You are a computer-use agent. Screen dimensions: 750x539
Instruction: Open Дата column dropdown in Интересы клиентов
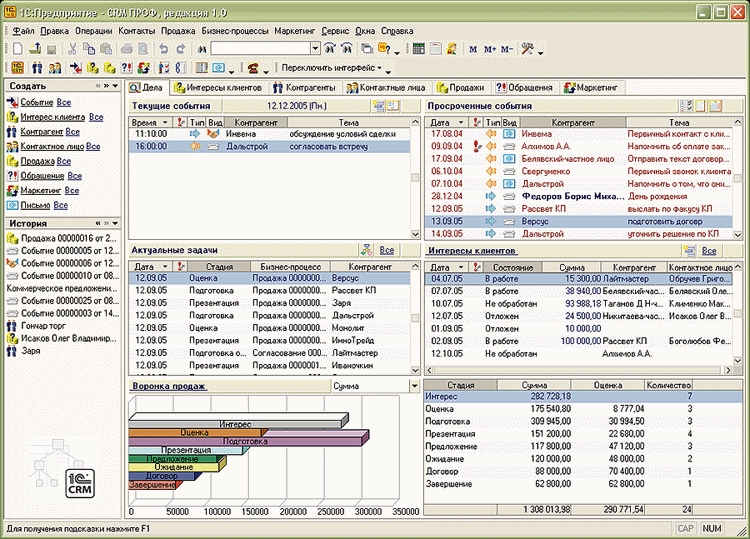461,267
